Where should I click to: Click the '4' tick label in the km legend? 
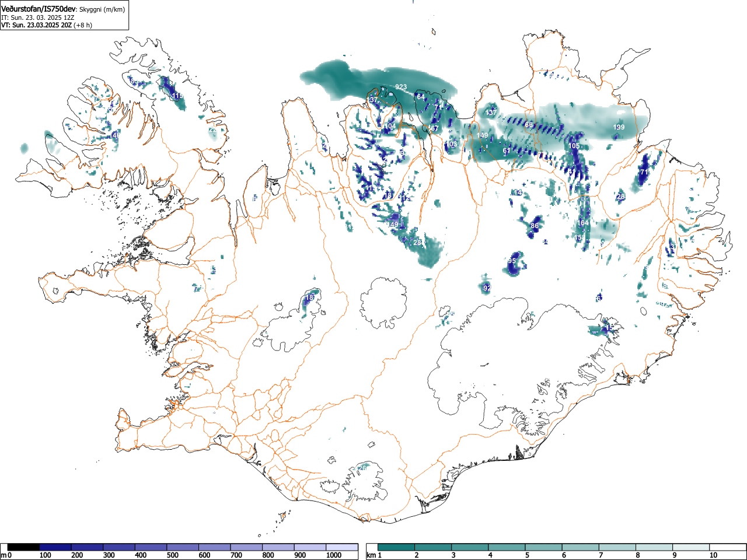(x=490, y=555)
